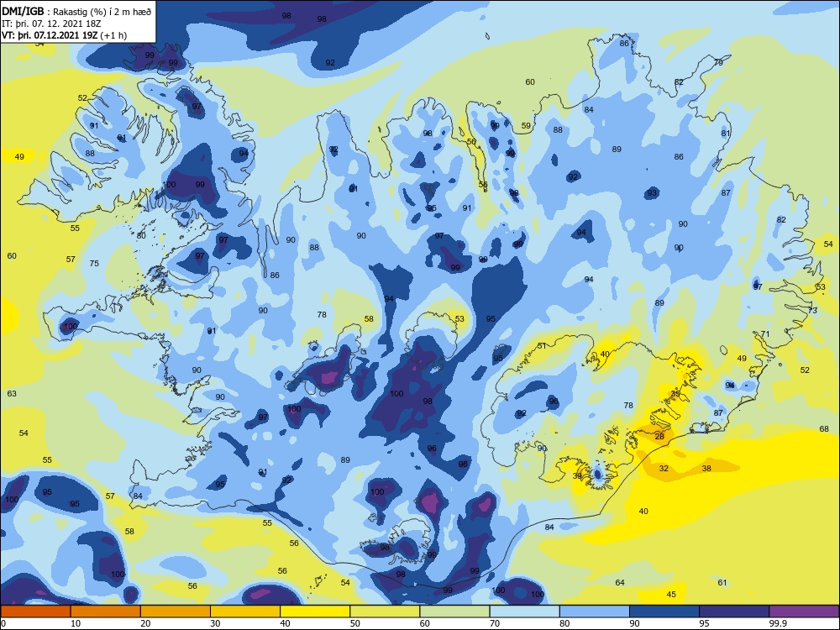Click the map value '73'

[812, 310]
